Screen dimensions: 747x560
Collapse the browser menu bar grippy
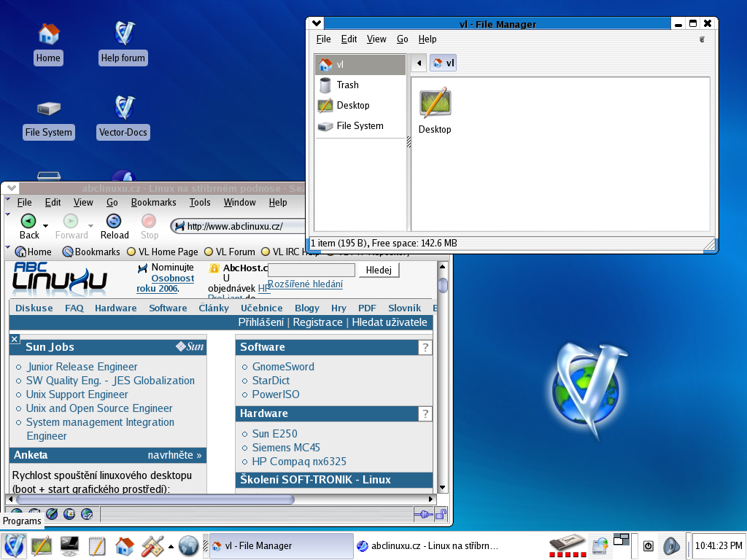(x=7, y=200)
